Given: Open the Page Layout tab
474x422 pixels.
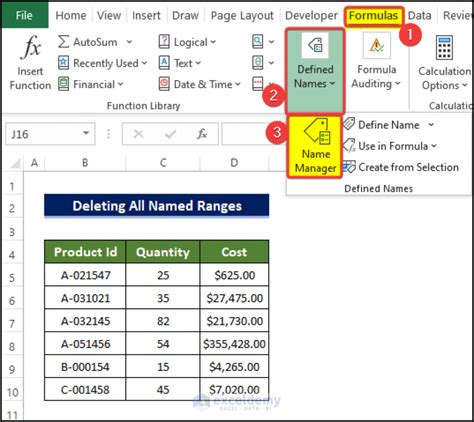Looking at the screenshot, I should (x=242, y=15).
